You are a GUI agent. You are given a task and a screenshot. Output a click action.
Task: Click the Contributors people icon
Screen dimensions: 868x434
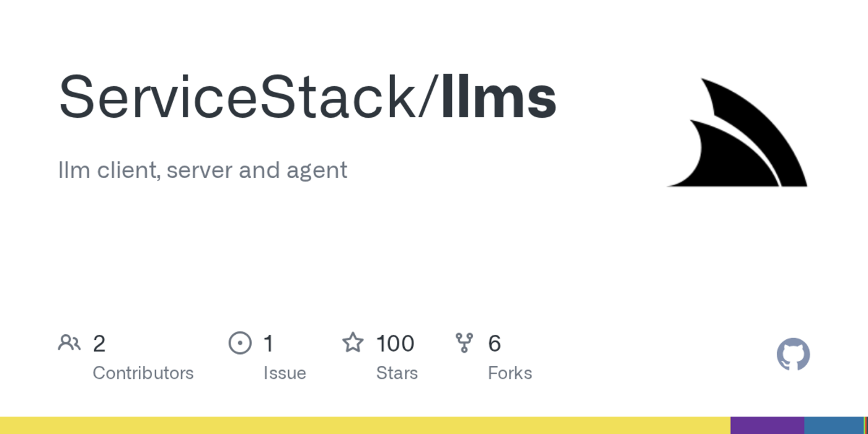[69, 343]
